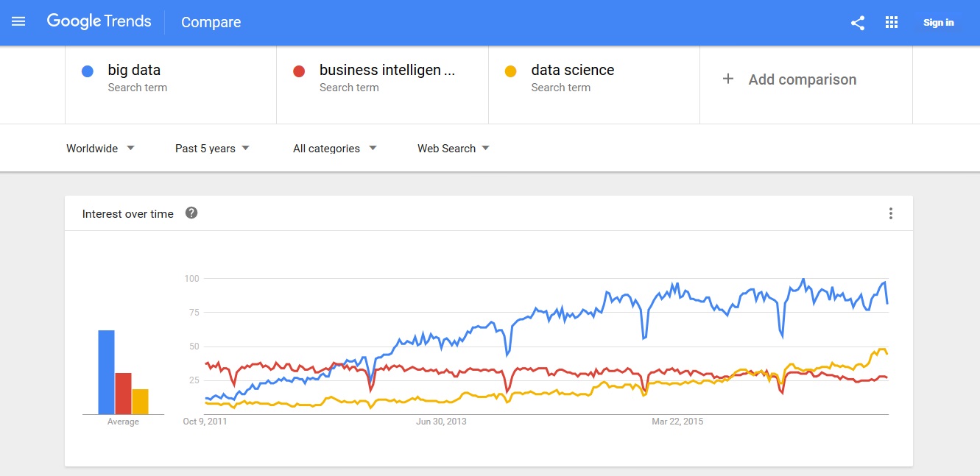980x476 pixels.
Task: Click the Sign in button
Action: pos(938,22)
